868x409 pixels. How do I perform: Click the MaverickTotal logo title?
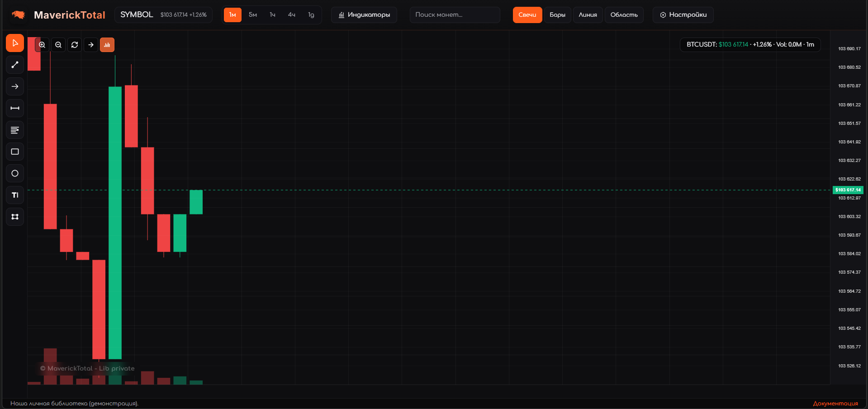69,15
